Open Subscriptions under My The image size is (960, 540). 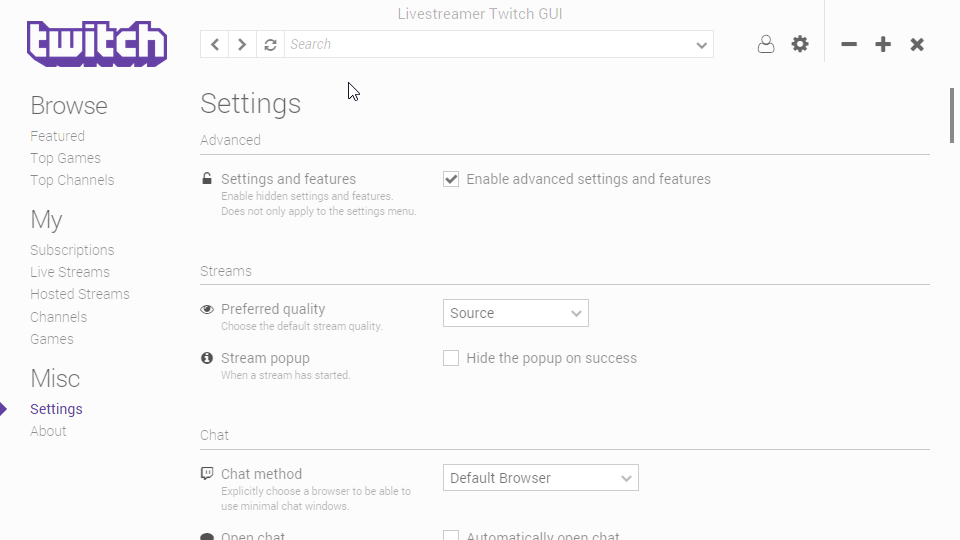click(x=72, y=250)
